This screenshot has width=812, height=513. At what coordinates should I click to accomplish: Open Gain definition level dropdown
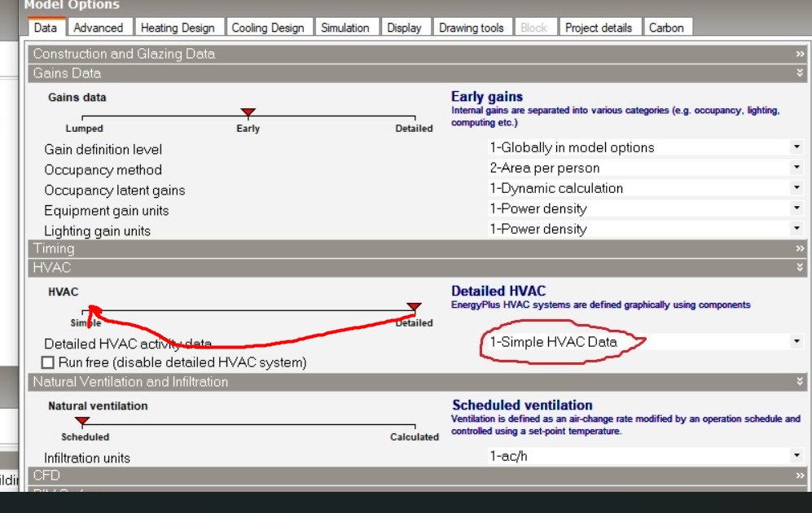point(797,147)
